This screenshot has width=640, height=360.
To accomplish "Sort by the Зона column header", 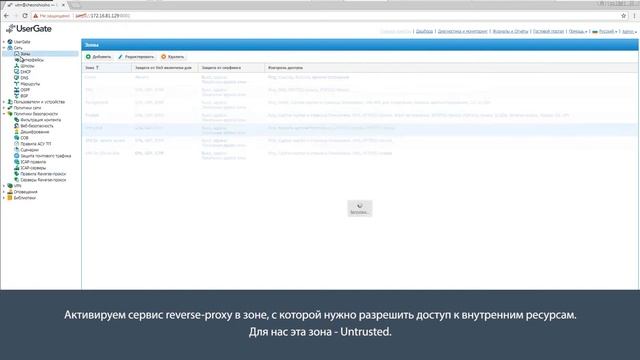I will coord(107,68).
